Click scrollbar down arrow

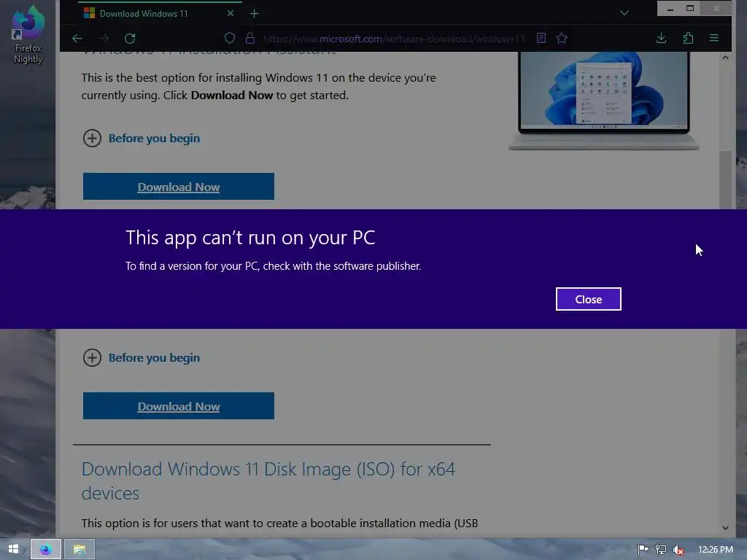tap(725, 528)
